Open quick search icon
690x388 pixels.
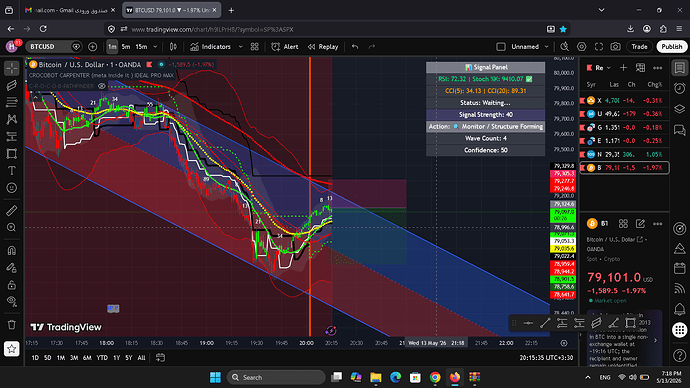tap(565, 47)
